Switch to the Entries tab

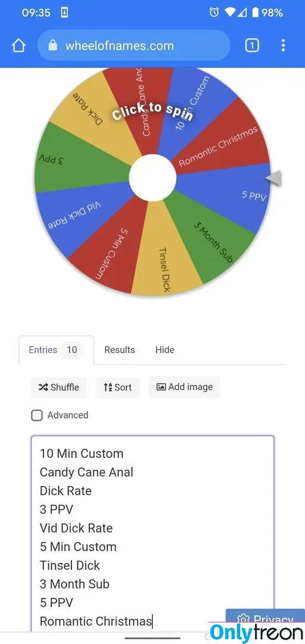pyautogui.click(x=56, y=350)
